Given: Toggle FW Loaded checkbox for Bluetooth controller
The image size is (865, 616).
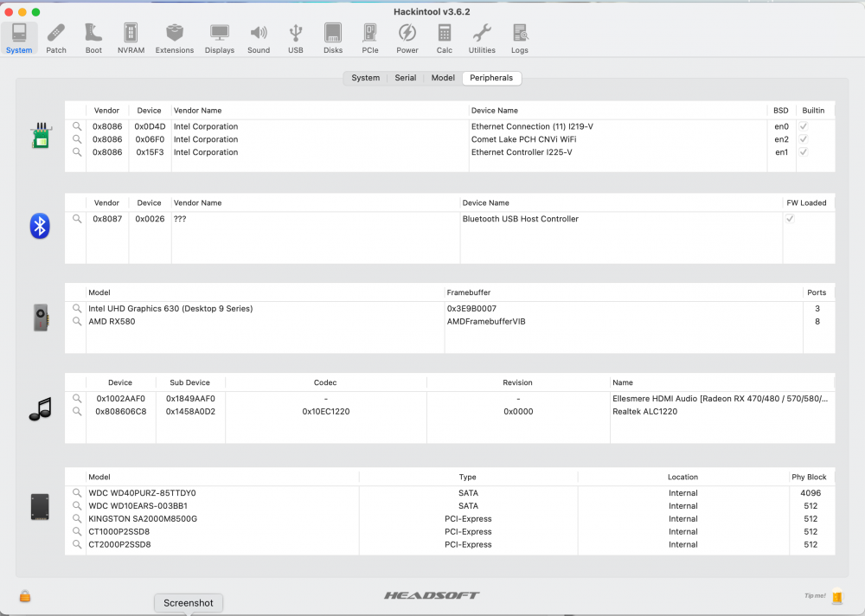Looking at the screenshot, I should pyautogui.click(x=790, y=219).
